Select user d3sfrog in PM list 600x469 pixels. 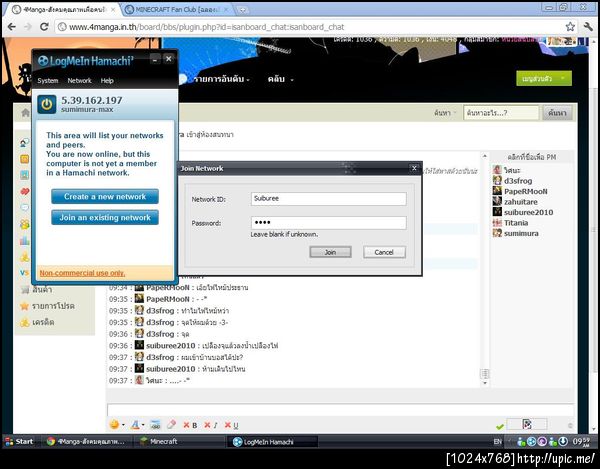click(x=518, y=181)
